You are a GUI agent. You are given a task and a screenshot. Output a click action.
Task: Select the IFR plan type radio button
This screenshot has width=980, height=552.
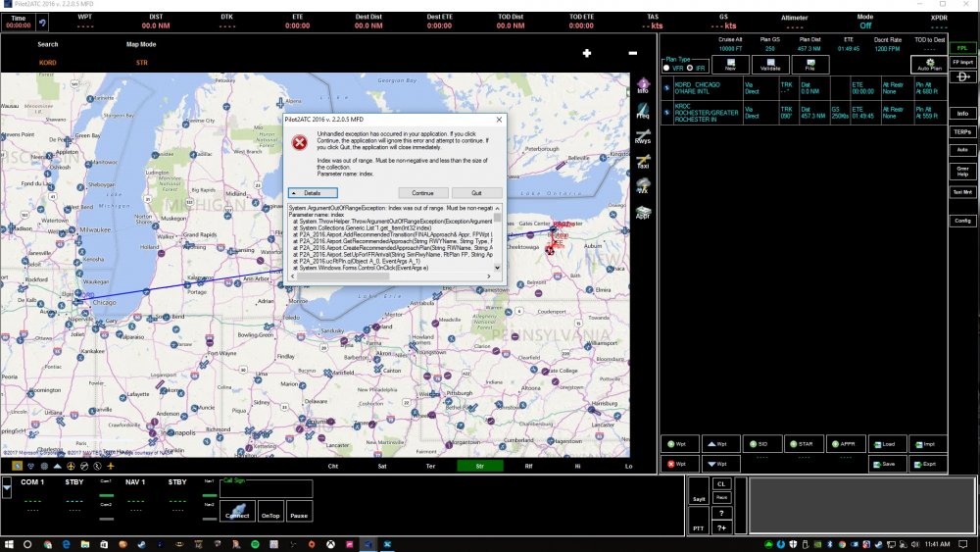(x=690, y=68)
